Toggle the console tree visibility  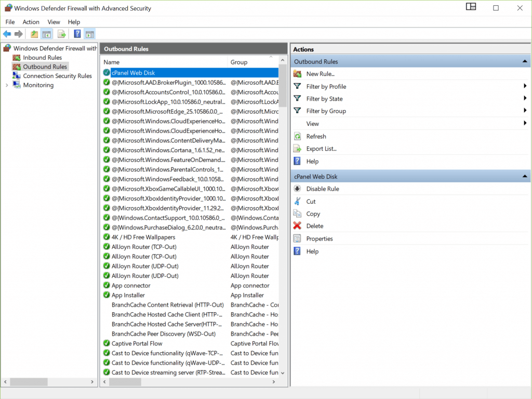click(46, 33)
